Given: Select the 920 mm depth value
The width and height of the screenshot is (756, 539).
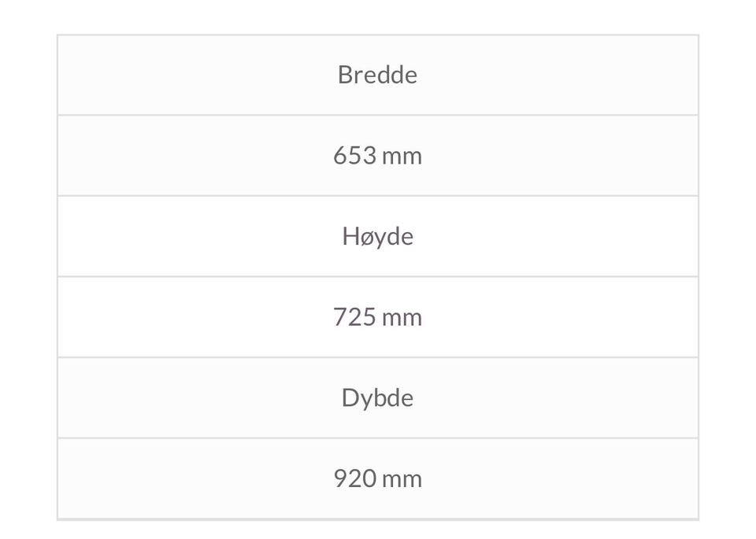Looking at the screenshot, I should (377, 478).
